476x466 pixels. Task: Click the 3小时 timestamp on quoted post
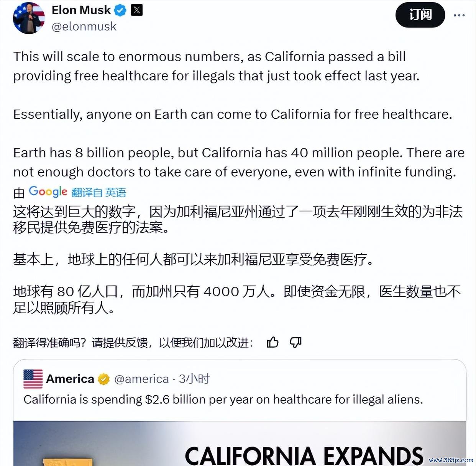(x=194, y=379)
